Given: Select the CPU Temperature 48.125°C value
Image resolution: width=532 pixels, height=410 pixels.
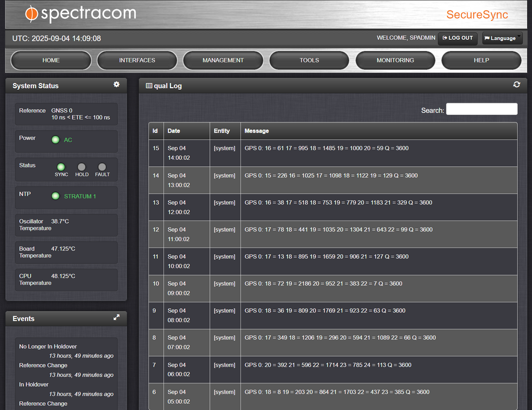Looking at the screenshot, I should pyautogui.click(x=63, y=276).
